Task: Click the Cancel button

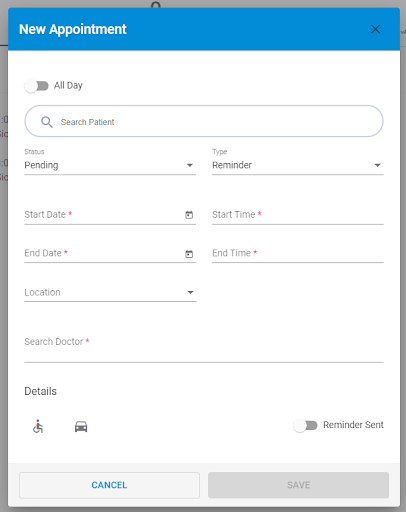Action: [x=109, y=485]
